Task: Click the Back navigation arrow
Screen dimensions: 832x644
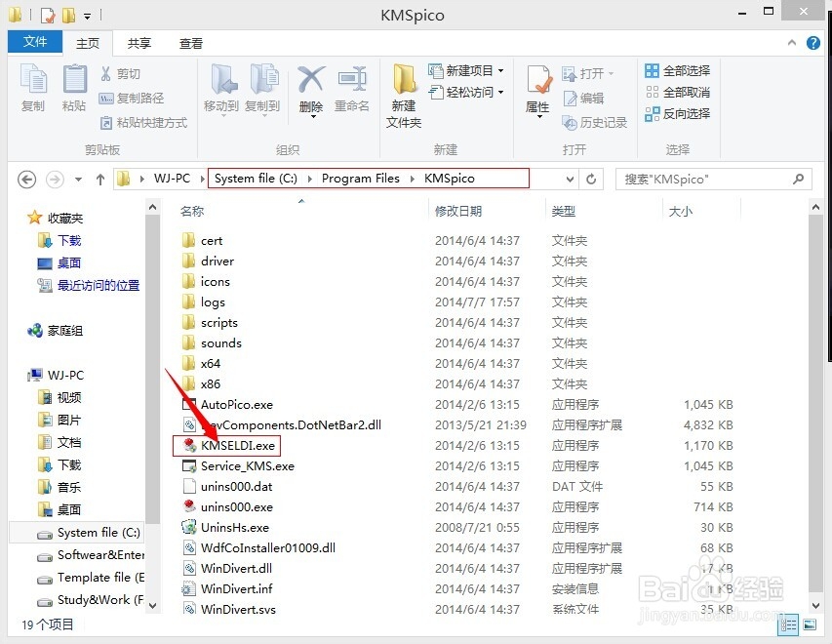Action: coord(27,180)
